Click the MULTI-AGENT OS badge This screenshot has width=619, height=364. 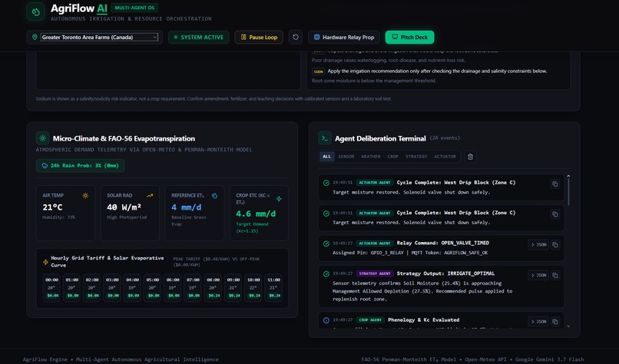click(x=134, y=8)
